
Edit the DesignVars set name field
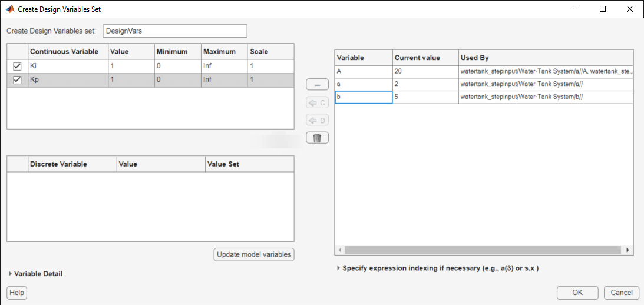point(174,31)
